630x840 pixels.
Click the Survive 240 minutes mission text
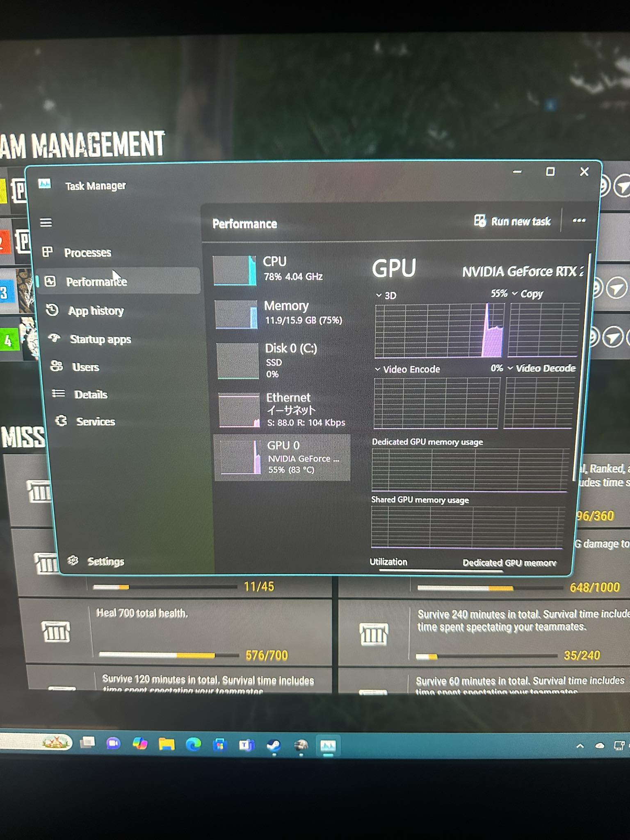point(523,620)
